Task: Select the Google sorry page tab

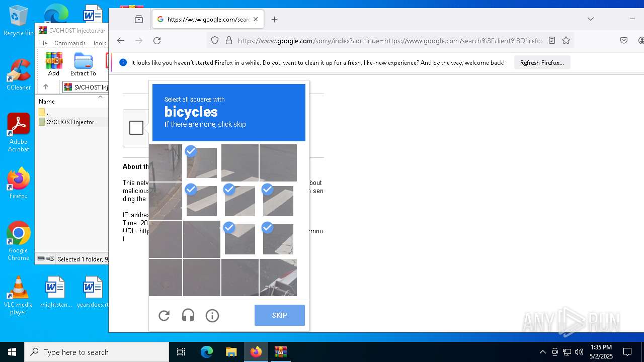Action: click(207, 20)
